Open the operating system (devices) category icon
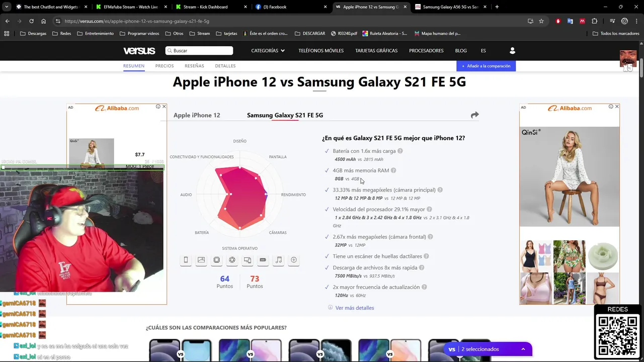The height and width of the screenshot is (362, 644). [248, 260]
